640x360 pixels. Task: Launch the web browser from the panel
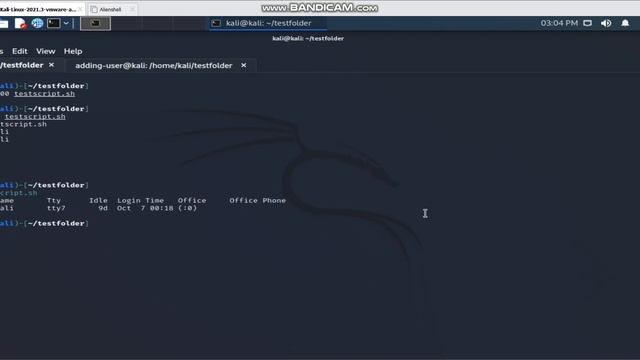37,23
